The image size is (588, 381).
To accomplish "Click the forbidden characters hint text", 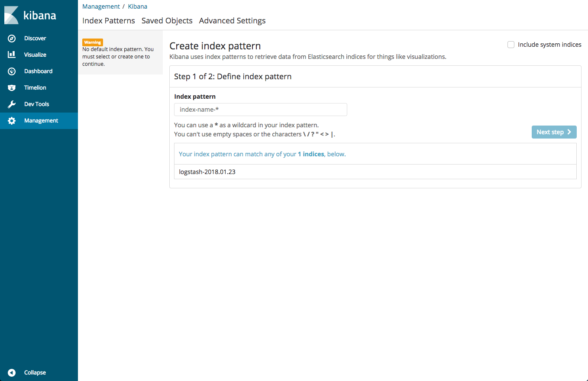I will click(x=255, y=134).
